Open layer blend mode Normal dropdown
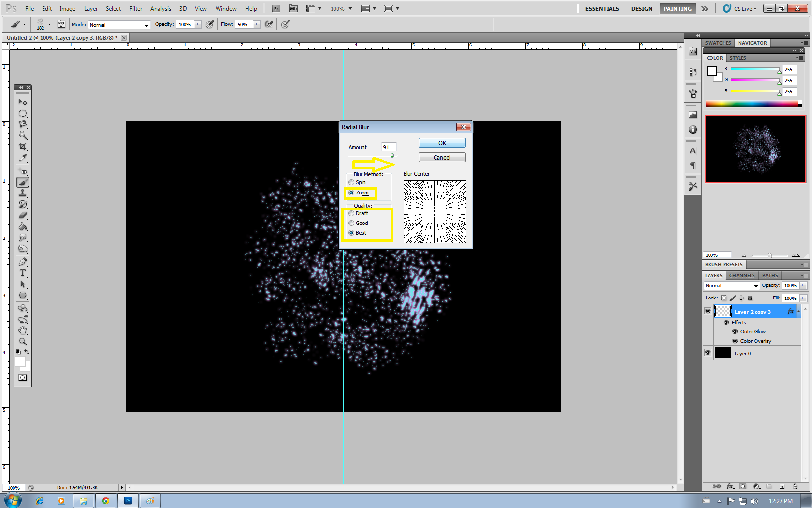This screenshot has height=508, width=812. 731,286
